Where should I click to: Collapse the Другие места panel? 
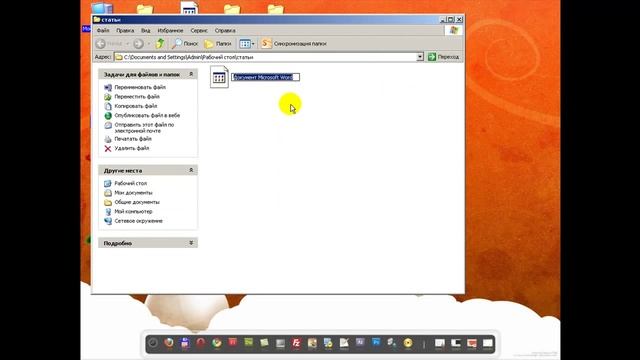pyautogui.click(x=191, y=170)
